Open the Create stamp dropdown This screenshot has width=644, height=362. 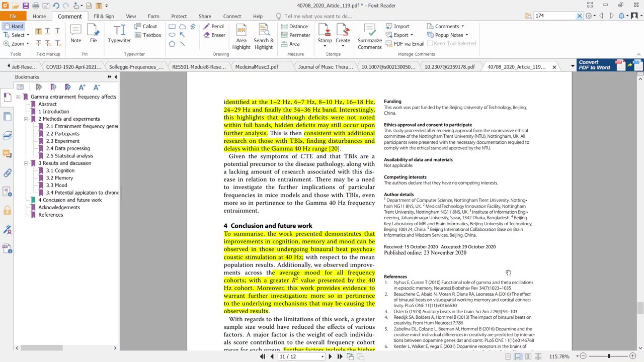[343, 46]
